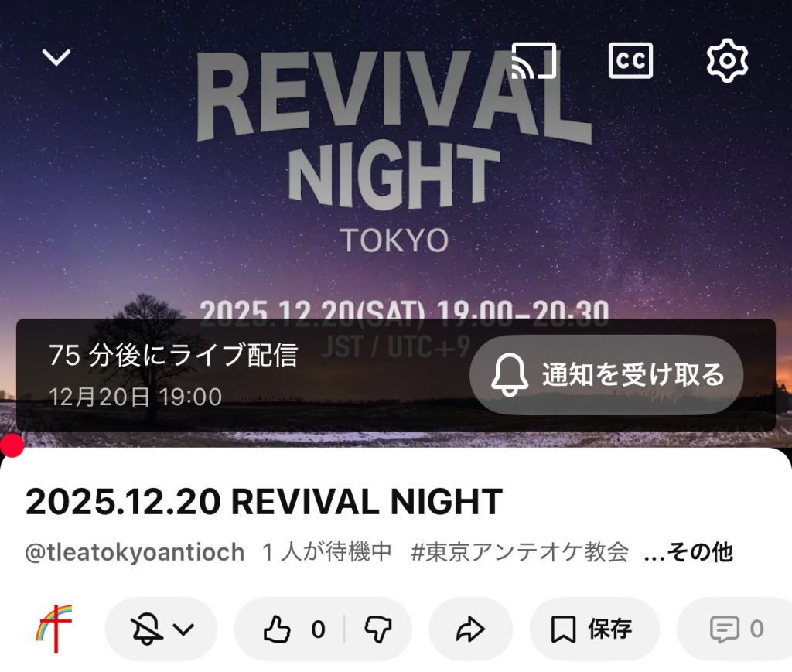The height and width of the screenshot is (672, 792).
Task: Click the video title 2025.12.20 REVIVAL NIGHT
Action: [x=264, y=502]
